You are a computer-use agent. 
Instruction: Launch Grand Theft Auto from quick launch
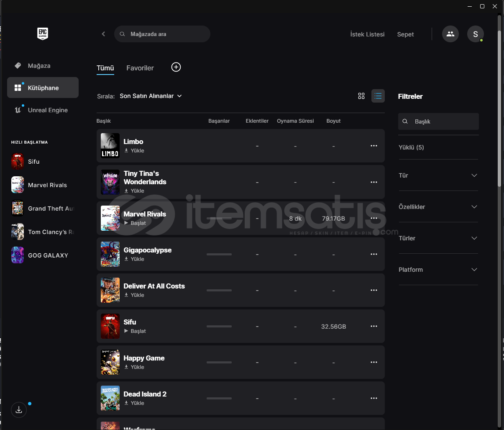[x=43, y=209]
